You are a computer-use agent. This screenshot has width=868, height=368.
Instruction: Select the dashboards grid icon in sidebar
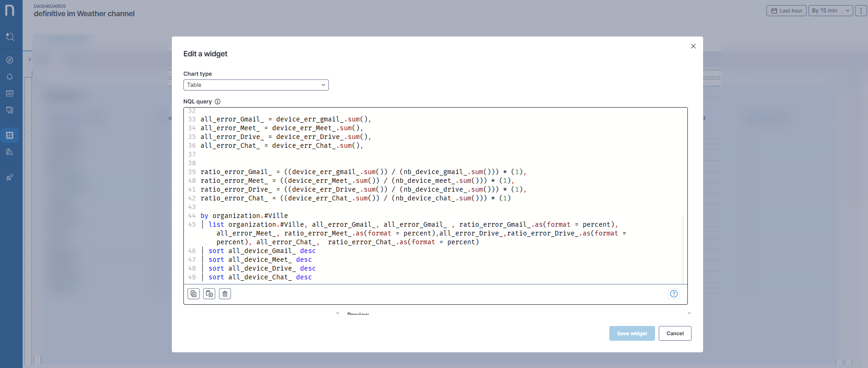10,135
